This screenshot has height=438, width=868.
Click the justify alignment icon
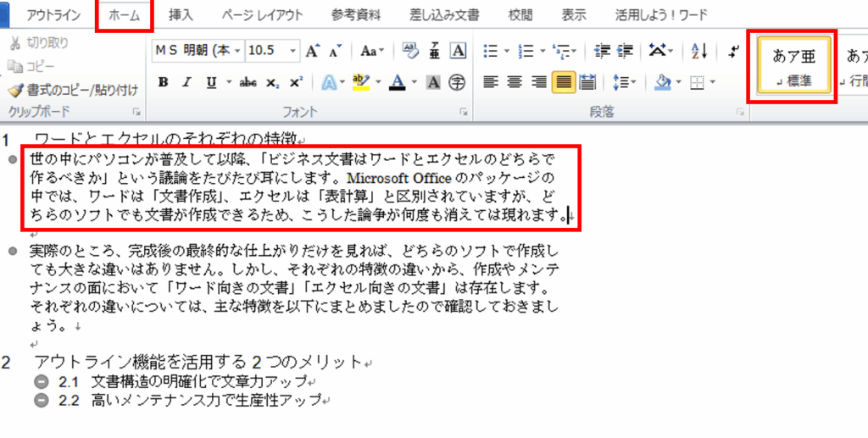pos(562,82)
